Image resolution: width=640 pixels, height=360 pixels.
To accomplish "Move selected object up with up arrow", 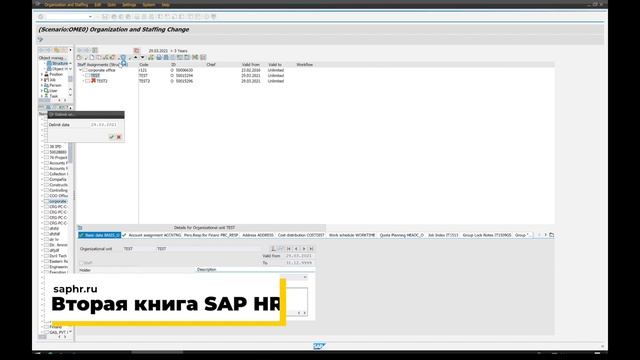I will [136, 58].
